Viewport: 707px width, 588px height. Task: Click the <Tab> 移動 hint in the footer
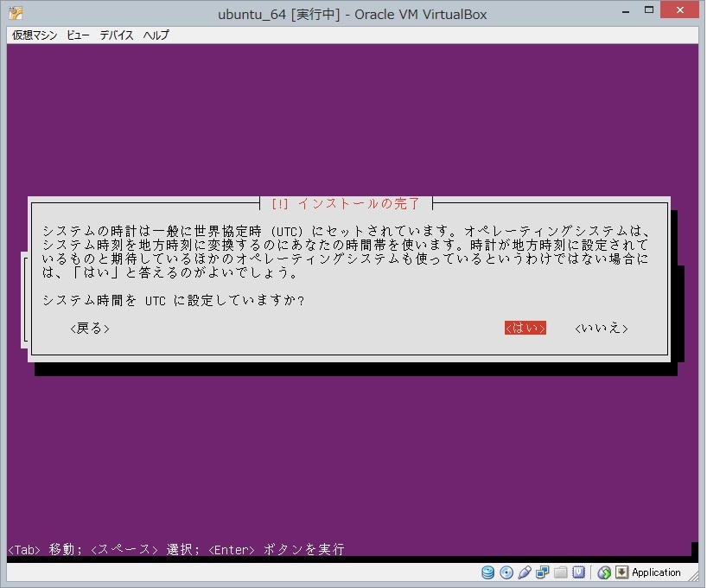[45, 550]
